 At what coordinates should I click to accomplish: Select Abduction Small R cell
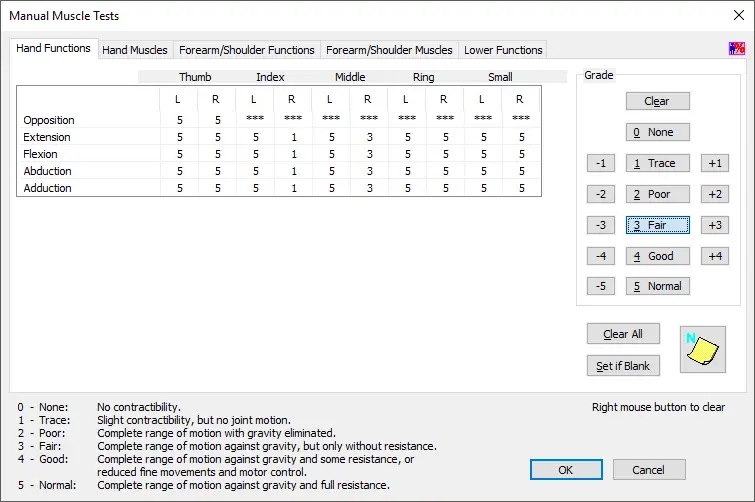coord(522,171)
